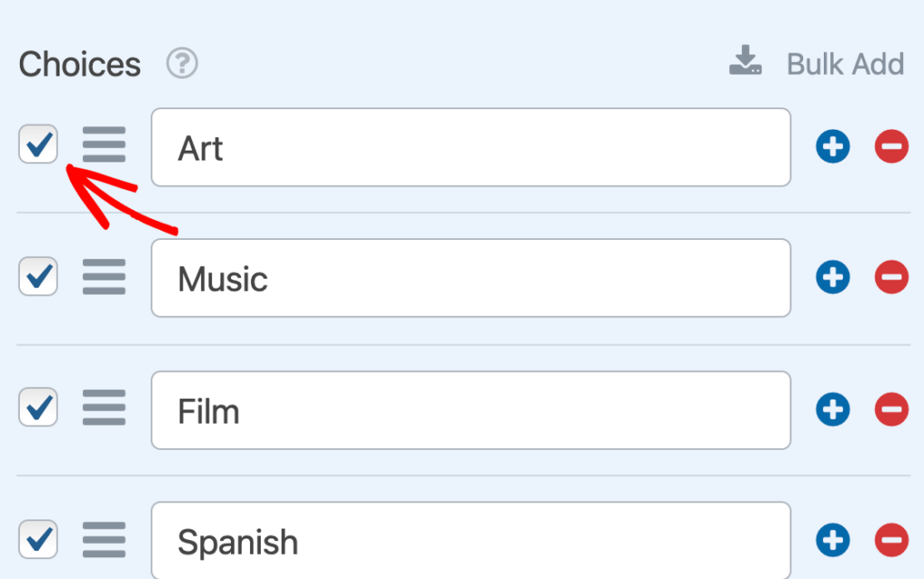The image size is (924, 579).
Task: Click the drag handle beside Art
Action: 104,145
